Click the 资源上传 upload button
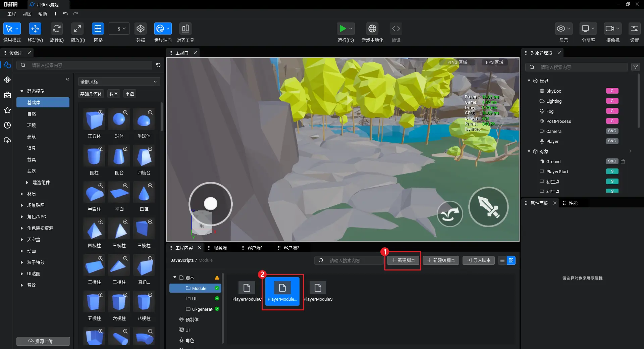The image size is (644, 349). (43, 341)
